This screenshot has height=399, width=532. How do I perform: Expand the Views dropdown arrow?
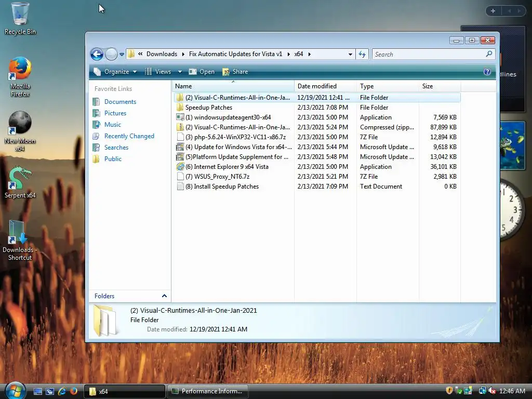click(180, 72)
